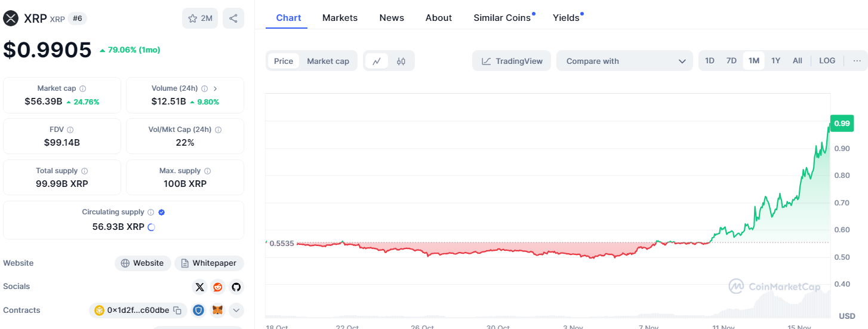The image size is (868, 329).
Task: Click the $0.9905 price heading
Action: (x=47, y=50)
